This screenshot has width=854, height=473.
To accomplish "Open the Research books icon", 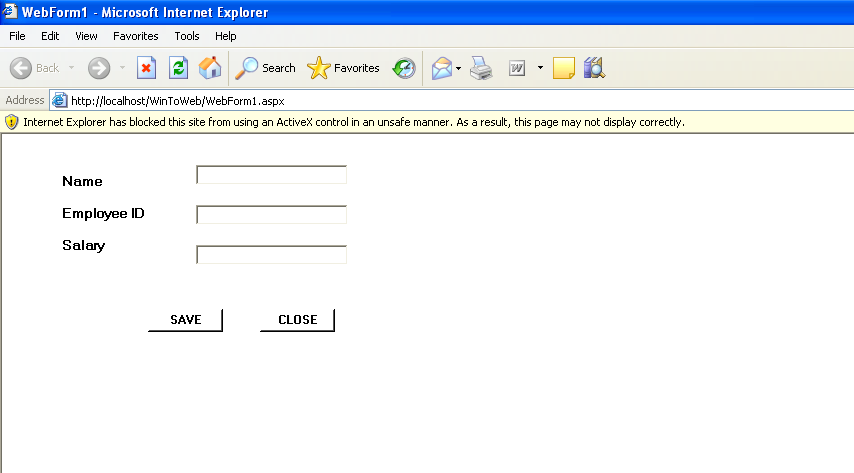I will coord(594,68).
